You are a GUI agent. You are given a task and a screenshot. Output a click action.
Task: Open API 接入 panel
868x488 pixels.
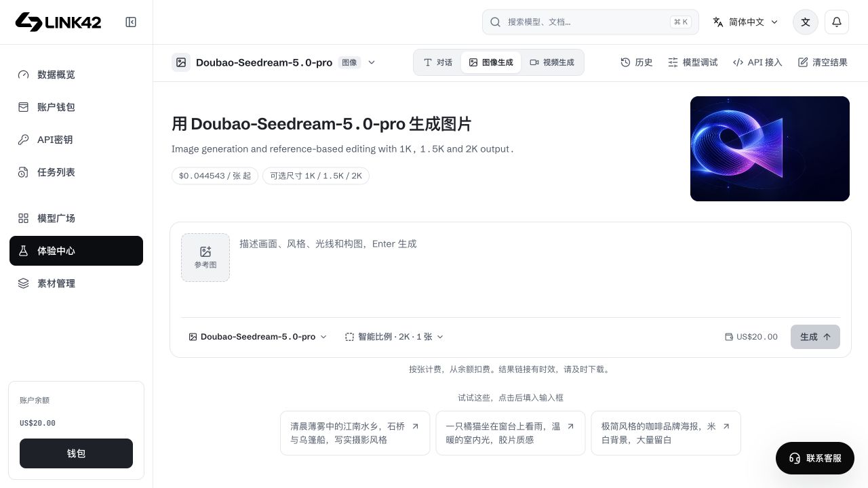tap(757, 62)
